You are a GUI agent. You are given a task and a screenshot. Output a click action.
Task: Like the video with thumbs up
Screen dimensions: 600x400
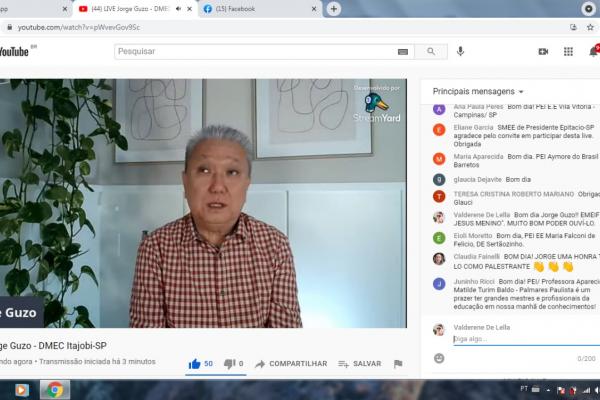(x=195, y=364)
